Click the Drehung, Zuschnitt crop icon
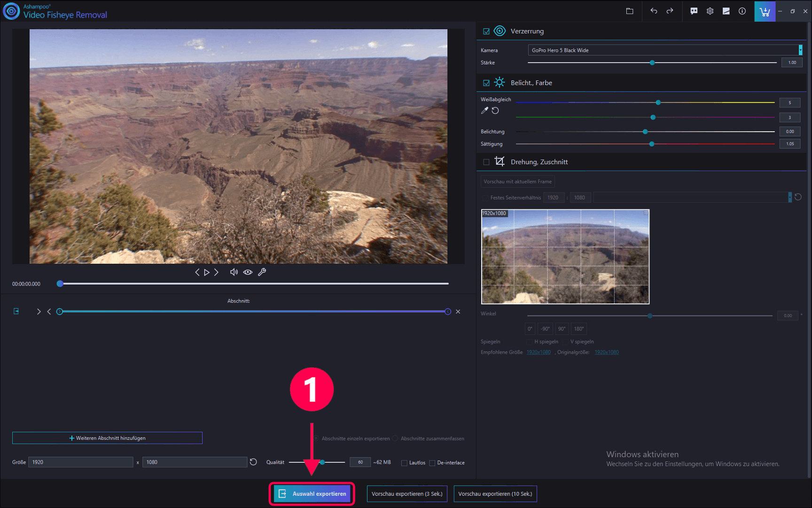Image resolution: width=812 pixels, height=508 pixels. [x=500, y=162]
